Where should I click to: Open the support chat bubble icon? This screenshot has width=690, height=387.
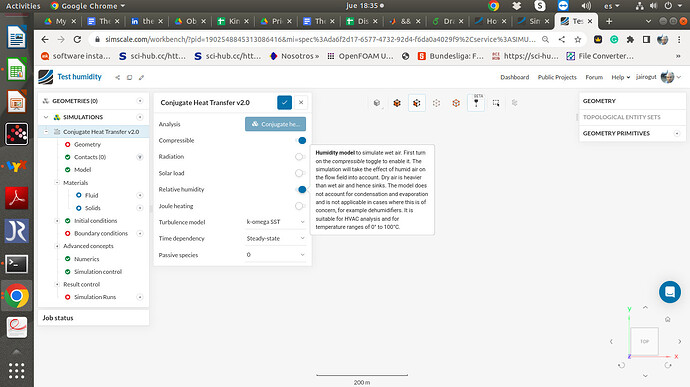(x=670, y=292)
